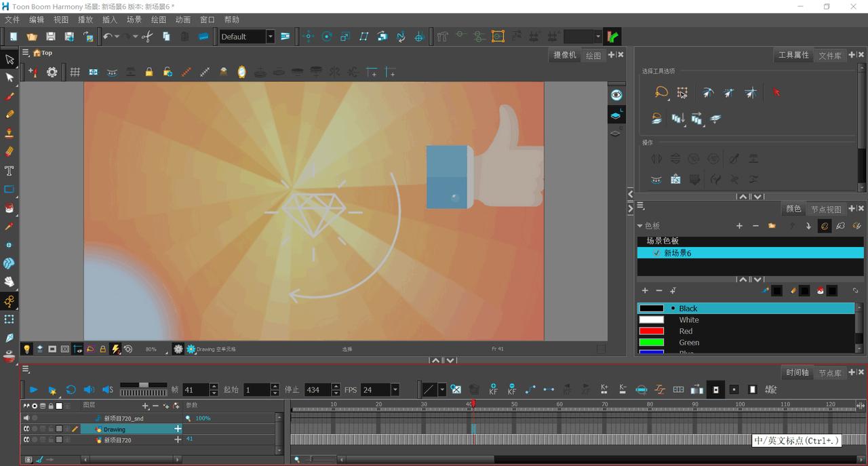868x466 pixels.
Task: Mute the 新项目720_snd sound layer
Action: pos(27,418)
